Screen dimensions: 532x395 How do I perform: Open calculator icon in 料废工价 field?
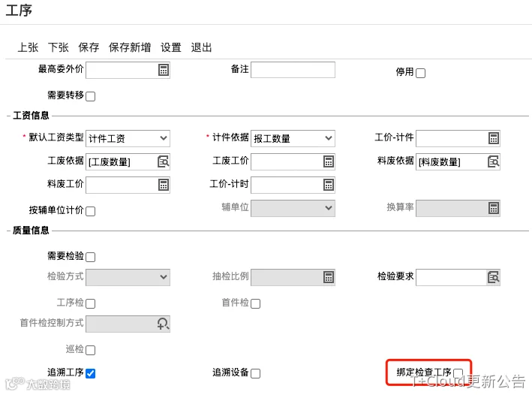pos(163,185)
